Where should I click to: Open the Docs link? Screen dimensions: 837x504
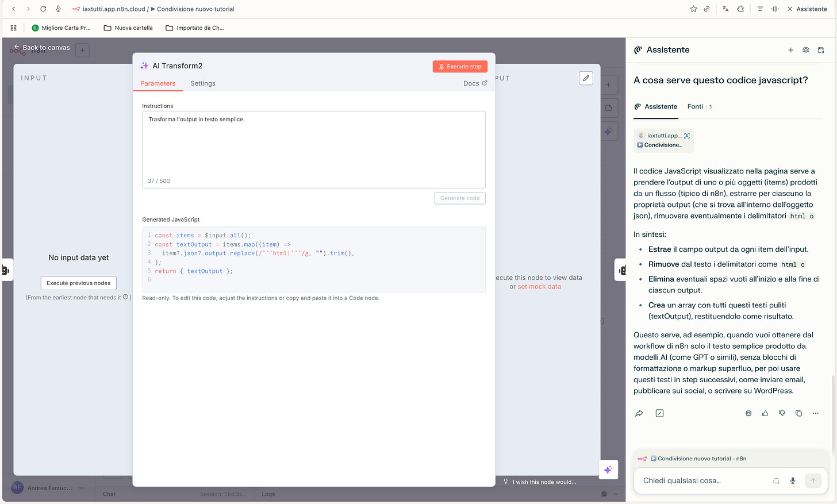tap(475, 83)
